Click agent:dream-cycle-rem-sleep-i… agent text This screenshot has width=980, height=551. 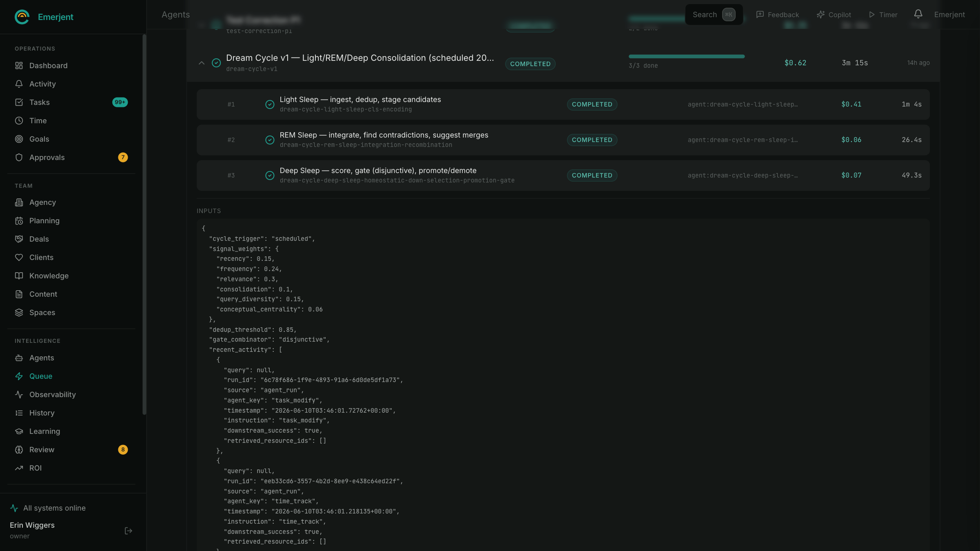coord(743,140)
